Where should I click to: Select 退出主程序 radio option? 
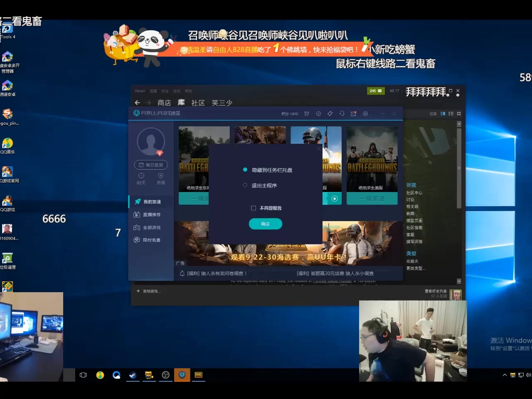(x=260, y=185)
